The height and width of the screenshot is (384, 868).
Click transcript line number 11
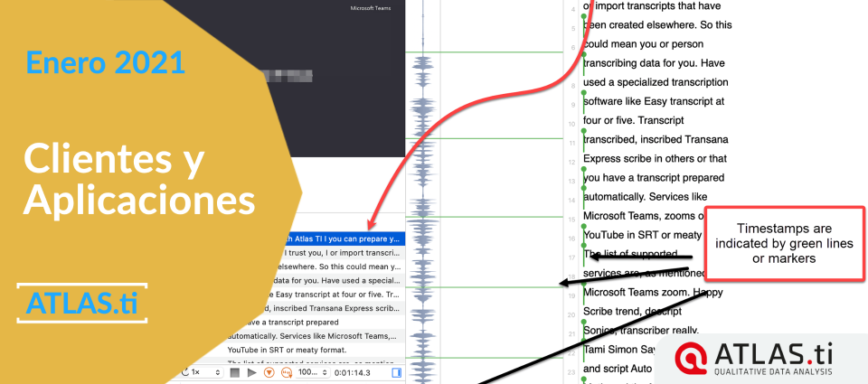[572, 144]
